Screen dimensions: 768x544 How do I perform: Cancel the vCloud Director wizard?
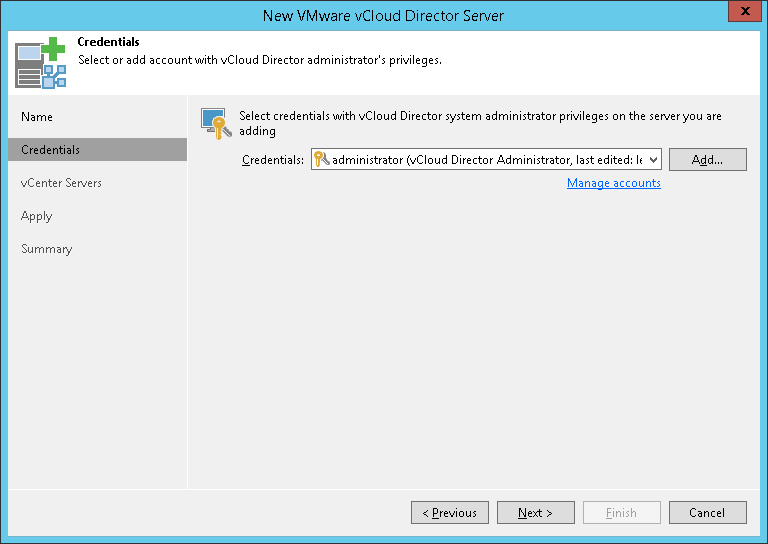point(707,513)
